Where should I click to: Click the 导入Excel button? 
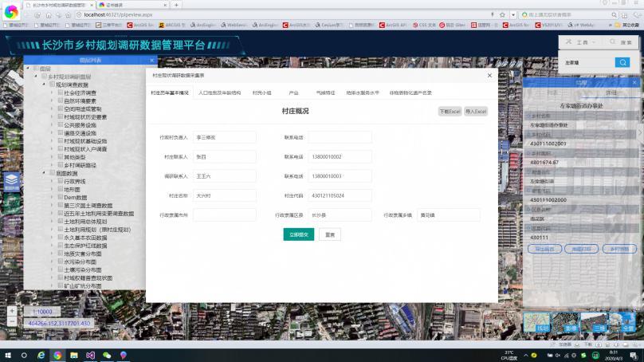[476, 112]
